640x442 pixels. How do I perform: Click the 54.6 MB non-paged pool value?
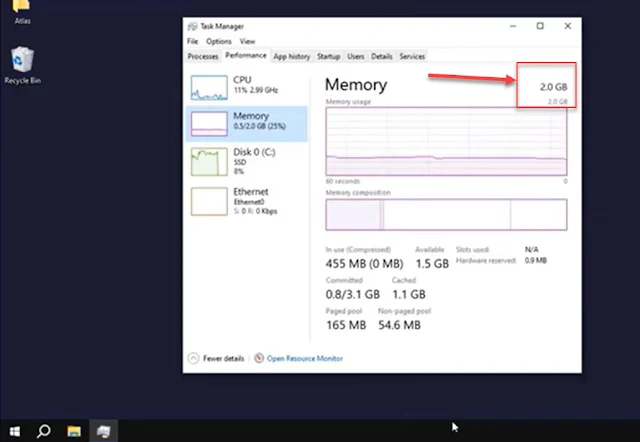[399, 325]
